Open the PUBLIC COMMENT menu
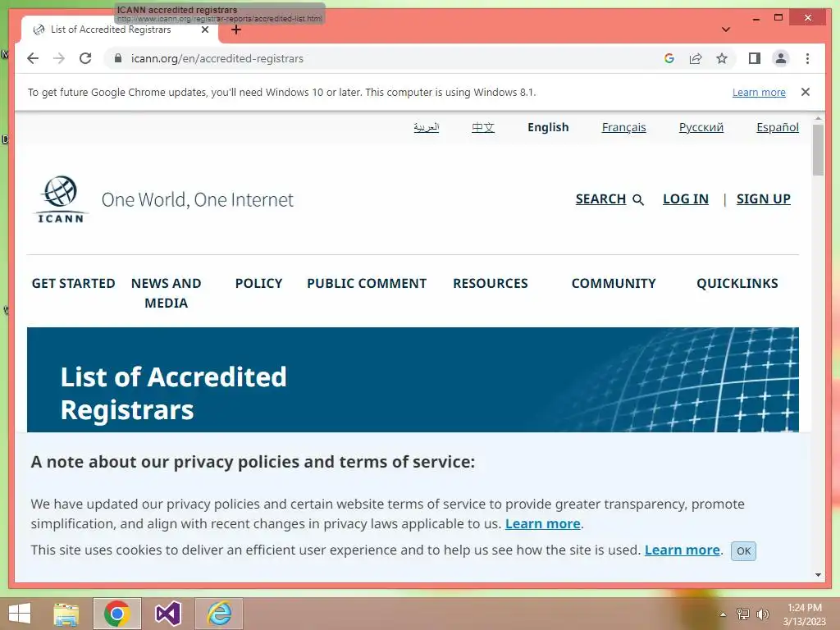The height and width of the screenshot is (630, 840). click(367, 283)
